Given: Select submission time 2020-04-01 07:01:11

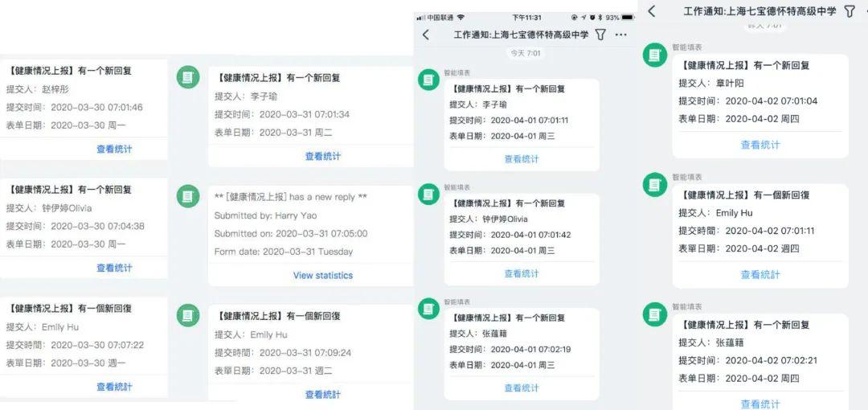Looking at the screenshot, I should [530, 121].
